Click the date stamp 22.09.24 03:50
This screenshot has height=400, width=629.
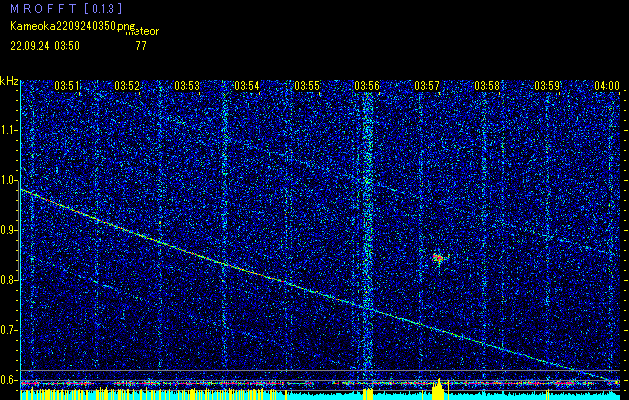coord(45,46)
